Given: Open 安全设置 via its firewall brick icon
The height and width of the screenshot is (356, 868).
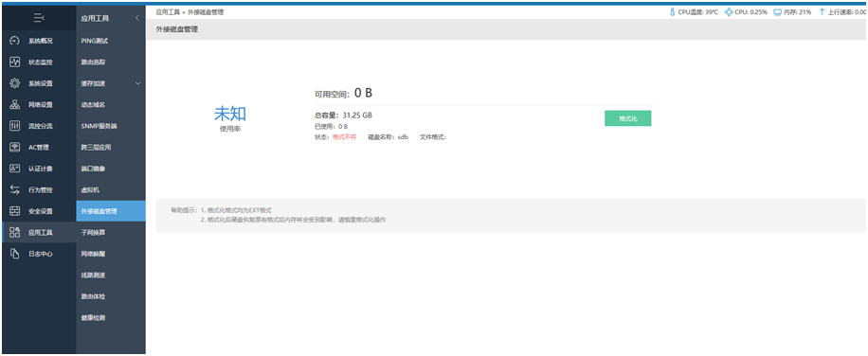Looking at the screenshot, I should click(x=15, y=210).
